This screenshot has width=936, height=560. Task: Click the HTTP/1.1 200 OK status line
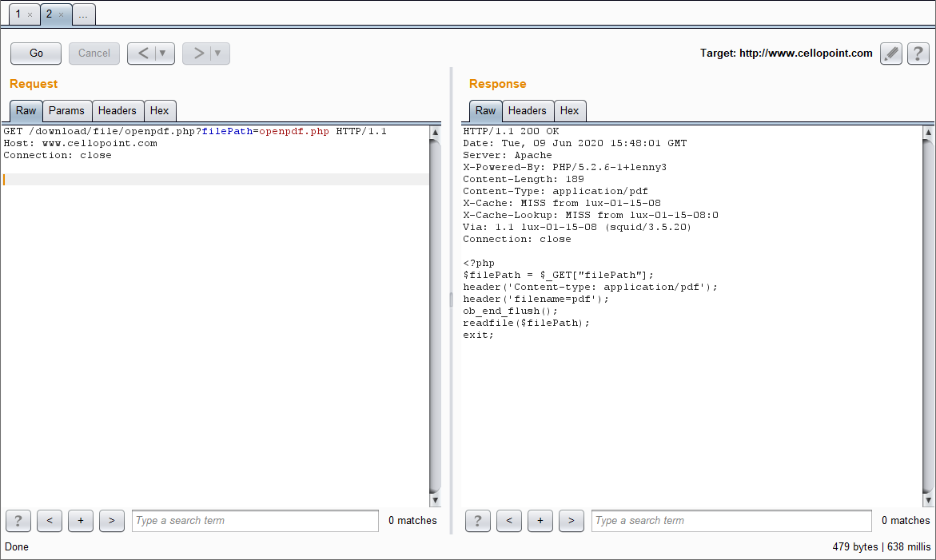coord(511,131)
